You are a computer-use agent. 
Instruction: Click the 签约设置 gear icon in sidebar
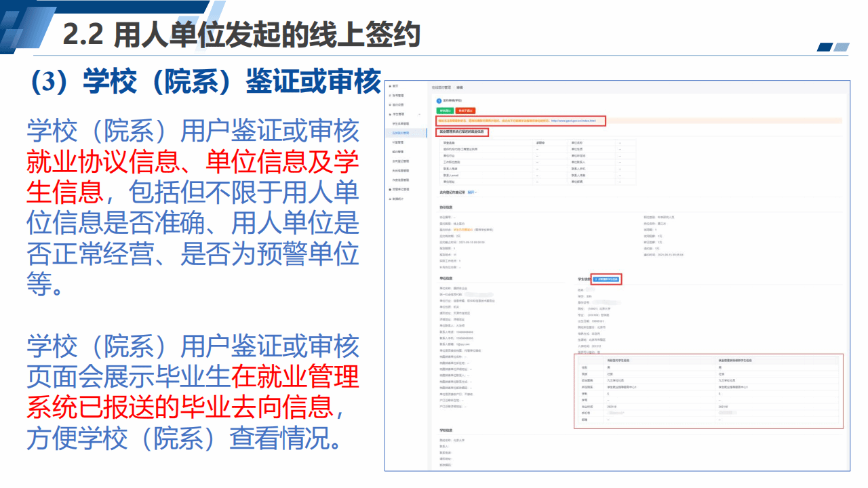(x=389, y=105)
